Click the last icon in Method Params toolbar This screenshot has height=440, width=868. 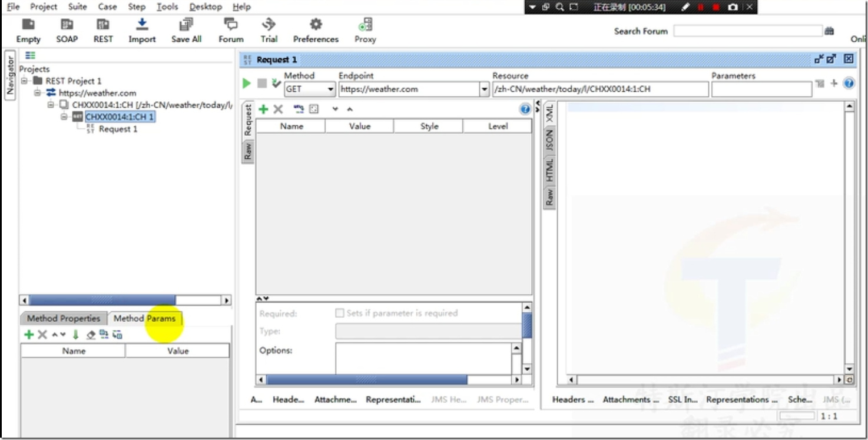[x=118, y=335]
